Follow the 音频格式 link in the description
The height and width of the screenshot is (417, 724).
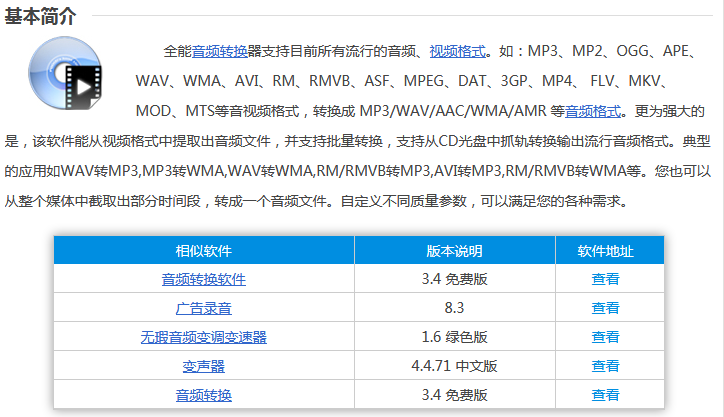(x=593, y=111)
